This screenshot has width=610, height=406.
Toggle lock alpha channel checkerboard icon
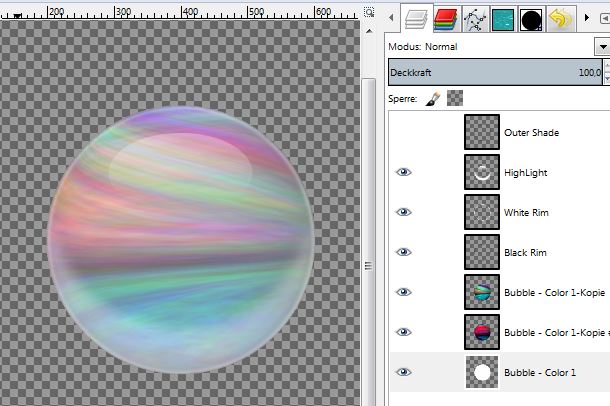tap(455, 98)
